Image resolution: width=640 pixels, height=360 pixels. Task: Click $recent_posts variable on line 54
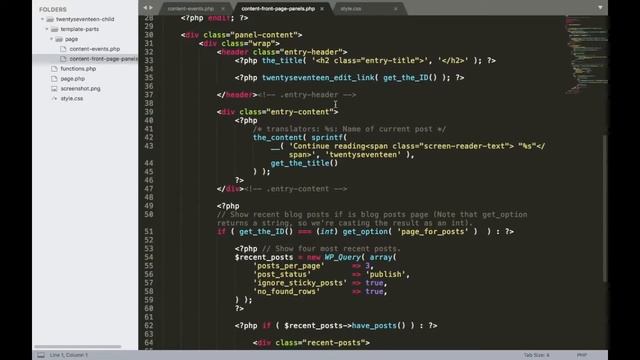pos(264,257)
